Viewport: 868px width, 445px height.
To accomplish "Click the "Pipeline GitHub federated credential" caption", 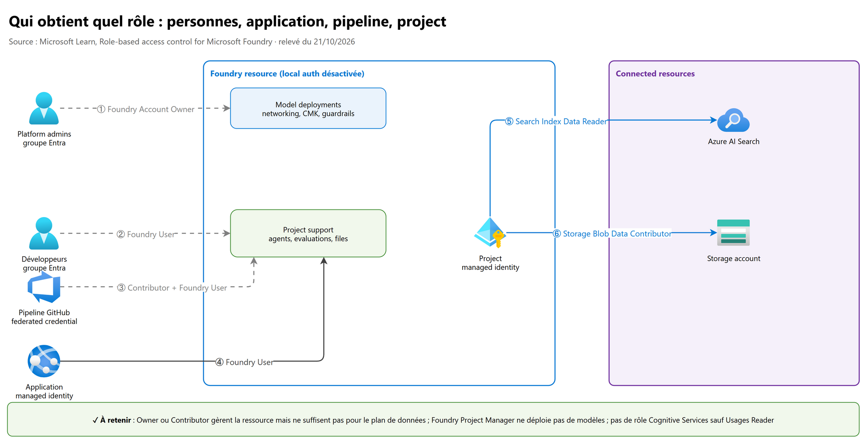I will [x=44, y=317].
